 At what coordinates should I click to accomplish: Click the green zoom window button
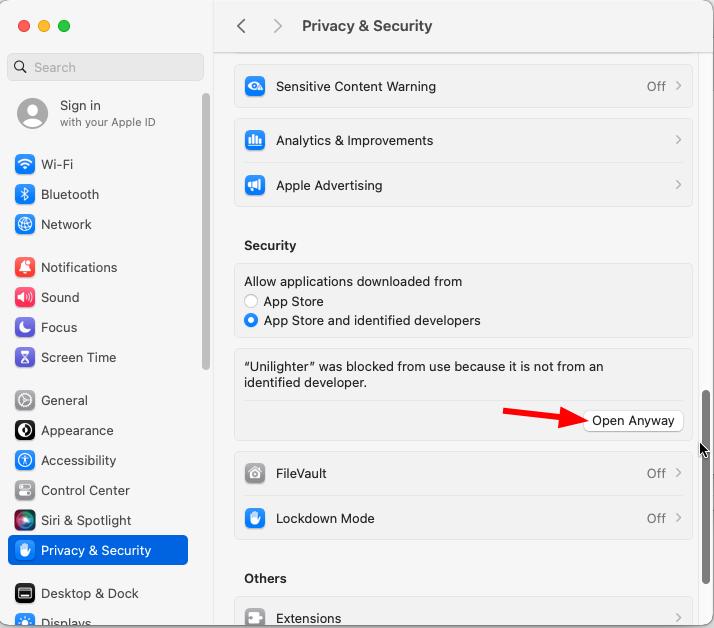click(64, 26)
